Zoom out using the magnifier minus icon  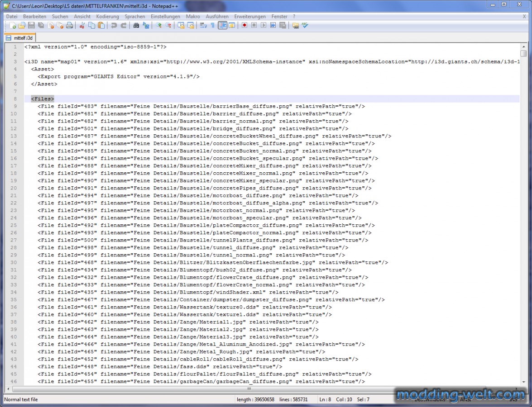tap(168, 25)
